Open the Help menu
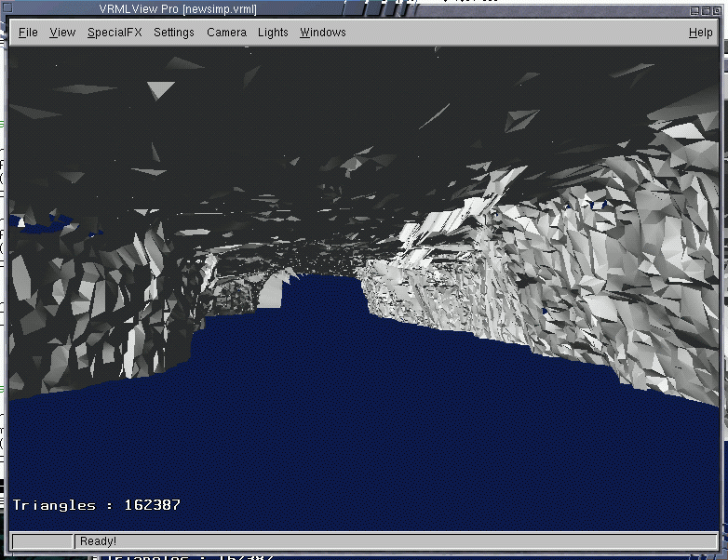 [700, 33]
